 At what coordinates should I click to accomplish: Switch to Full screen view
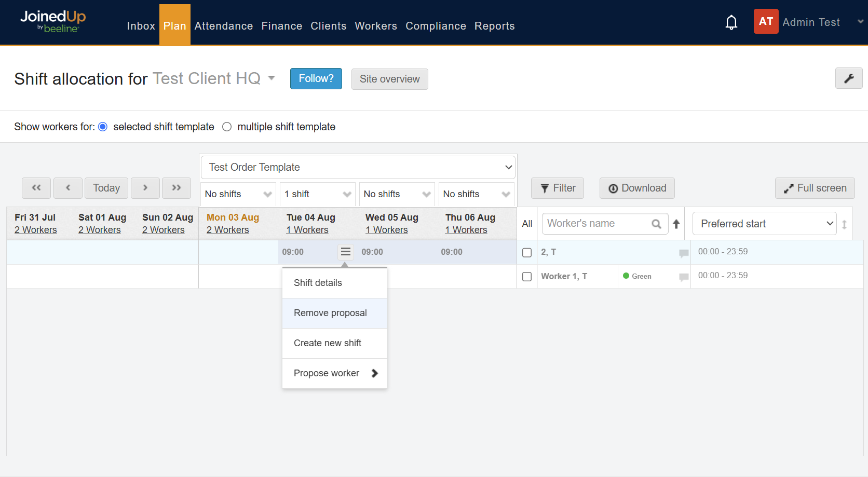(815, 188)
